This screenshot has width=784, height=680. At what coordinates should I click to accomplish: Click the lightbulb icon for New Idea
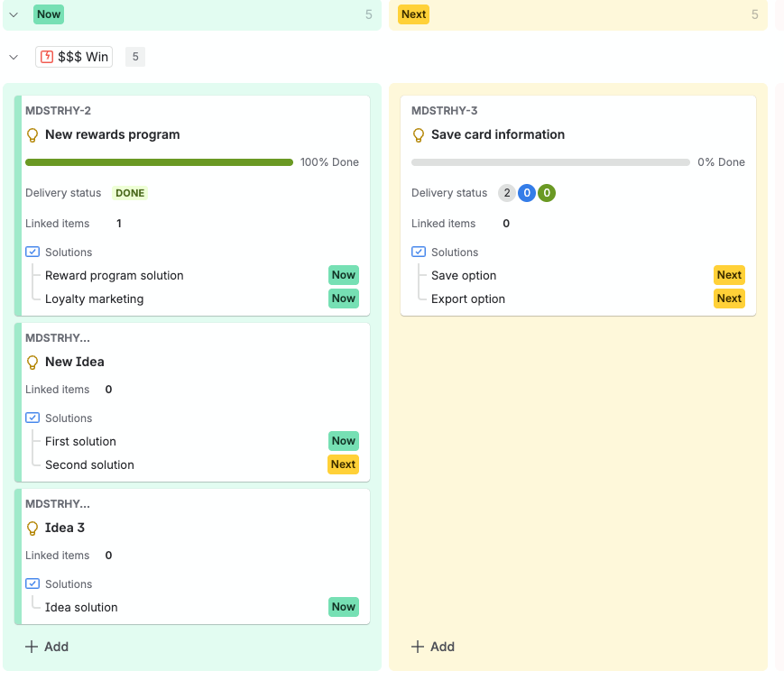[x=32, y=362]
